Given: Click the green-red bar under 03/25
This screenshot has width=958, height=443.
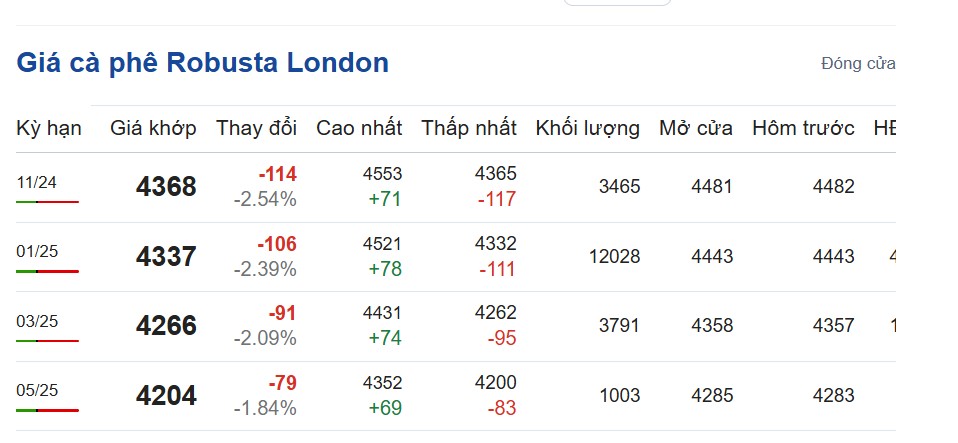Looking at the screenshot, I should [x=47, y=341].
